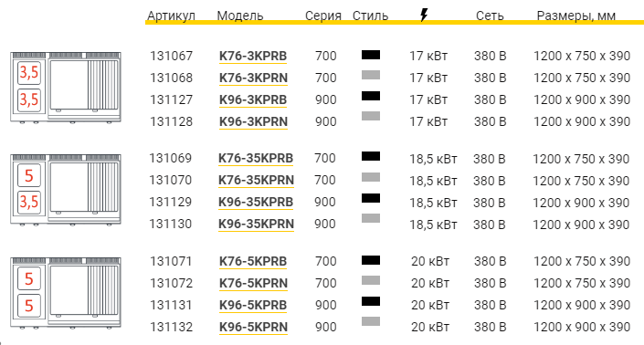Image resolution: width=644 pixels, height=345 pixels.
Task: Click the gray style swatch for 131068
Action: [x=371, y=75]
